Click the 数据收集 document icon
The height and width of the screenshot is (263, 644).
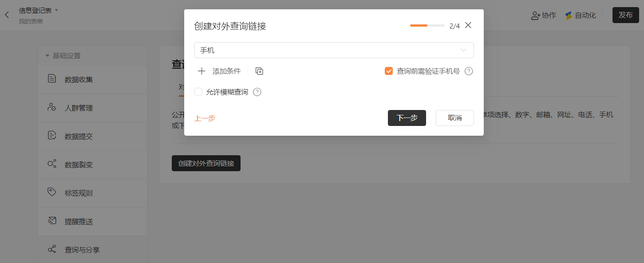click(x=52, y=79)
